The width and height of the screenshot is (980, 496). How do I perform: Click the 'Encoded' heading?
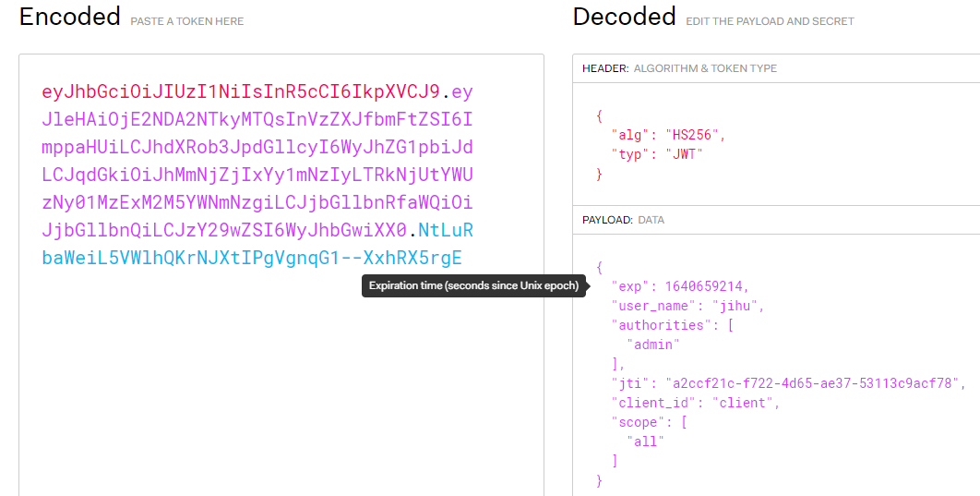(x=70, y=17)
